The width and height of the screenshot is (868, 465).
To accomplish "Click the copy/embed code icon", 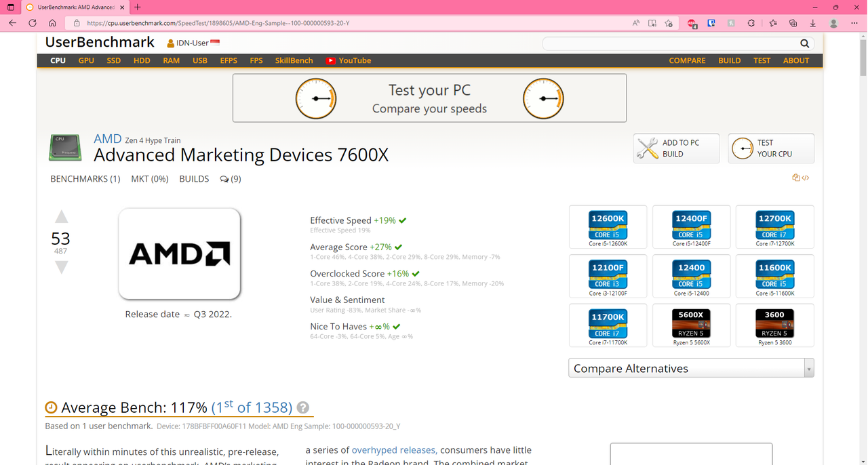I will 801,178.
